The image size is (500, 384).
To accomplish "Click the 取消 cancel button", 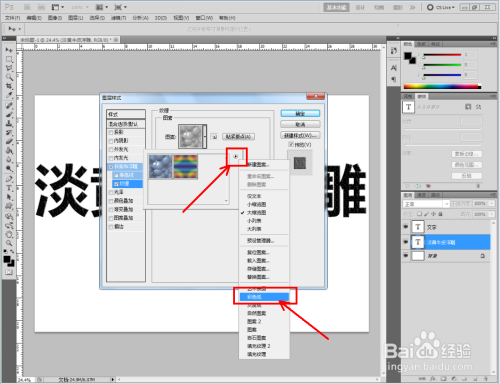I will click(300, 124).
